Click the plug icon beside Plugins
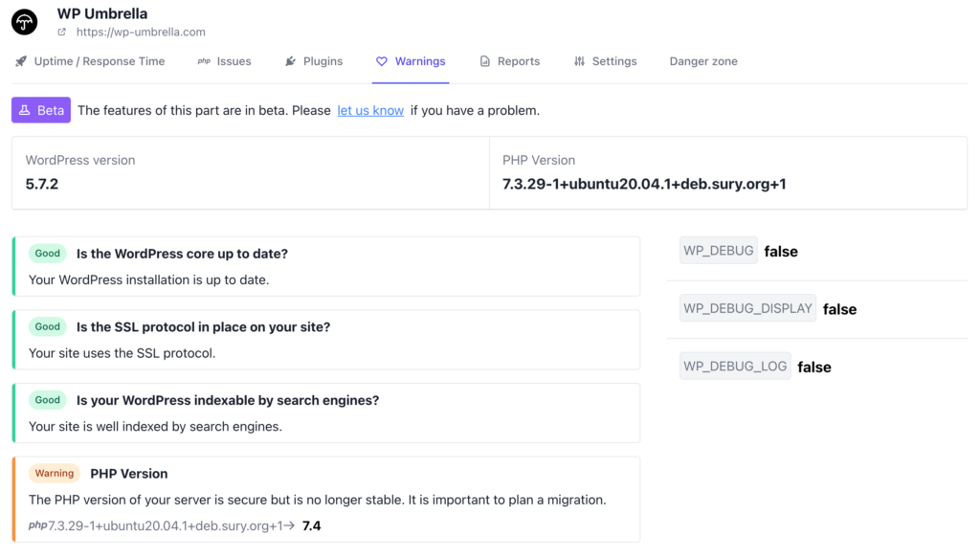 [x=291, y=61]
